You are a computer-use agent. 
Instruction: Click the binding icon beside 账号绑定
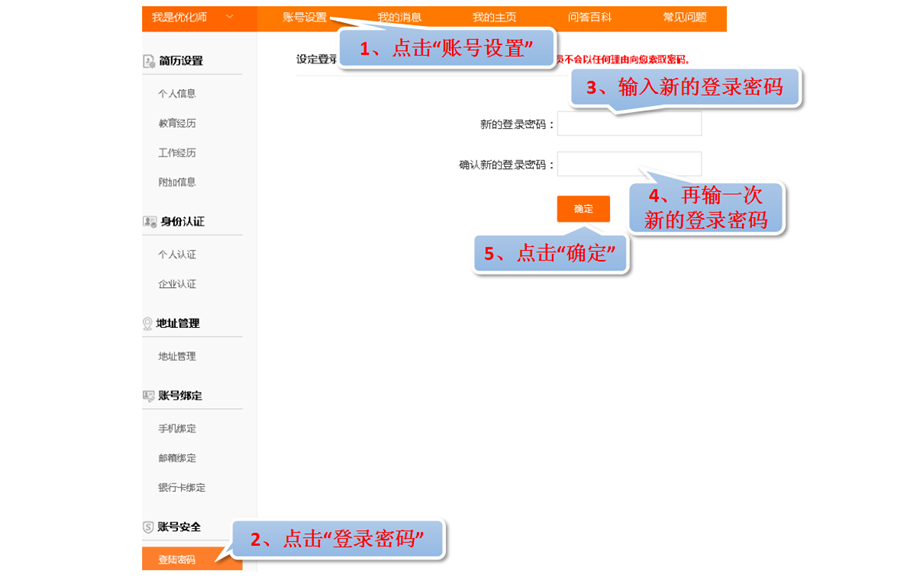149,396
